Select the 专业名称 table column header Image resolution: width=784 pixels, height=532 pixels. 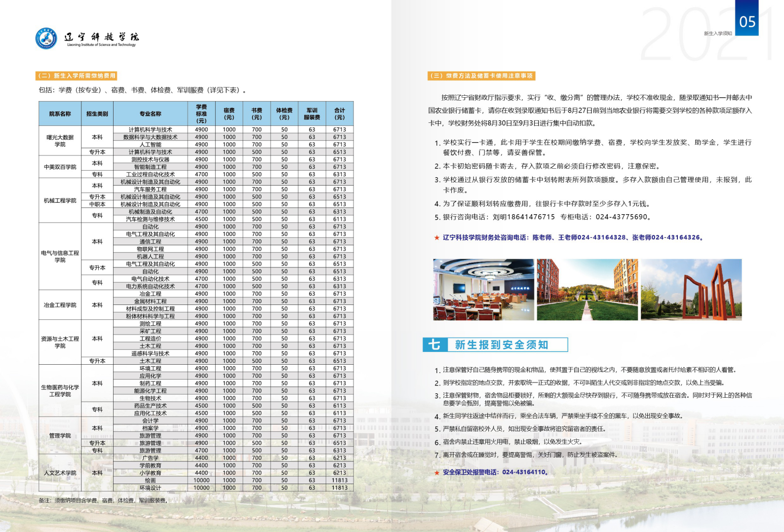(x=150, y=114)
